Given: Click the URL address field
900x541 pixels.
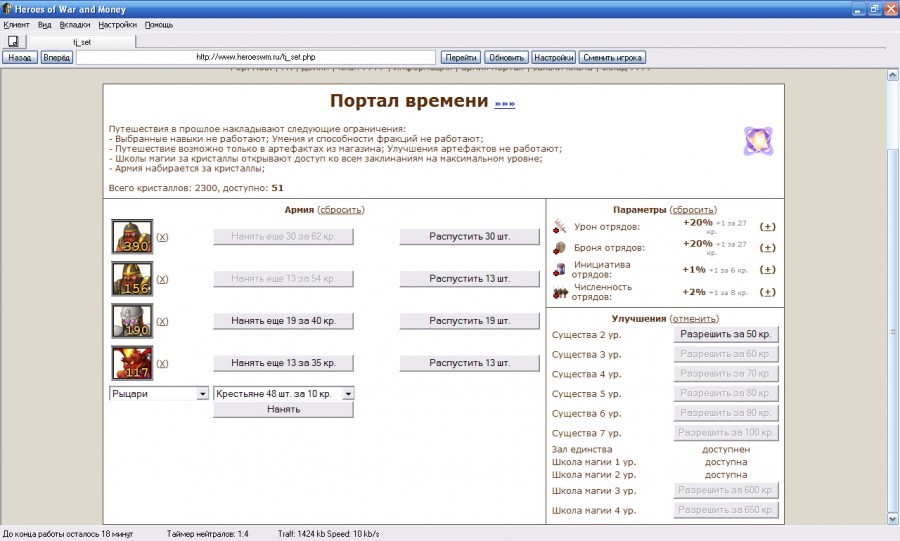Looking at the screenshot, I should click(x=256, y=57).
